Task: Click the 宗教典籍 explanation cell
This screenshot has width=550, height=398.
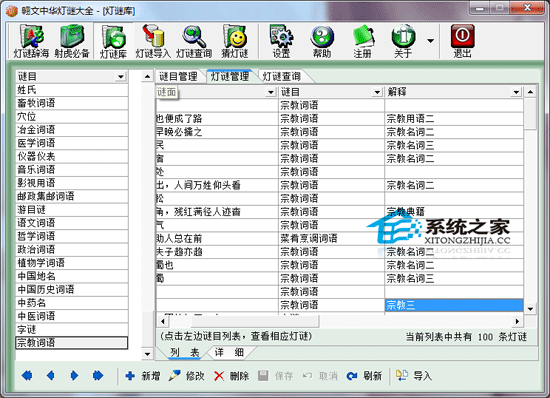Action: tap(454, 212)
